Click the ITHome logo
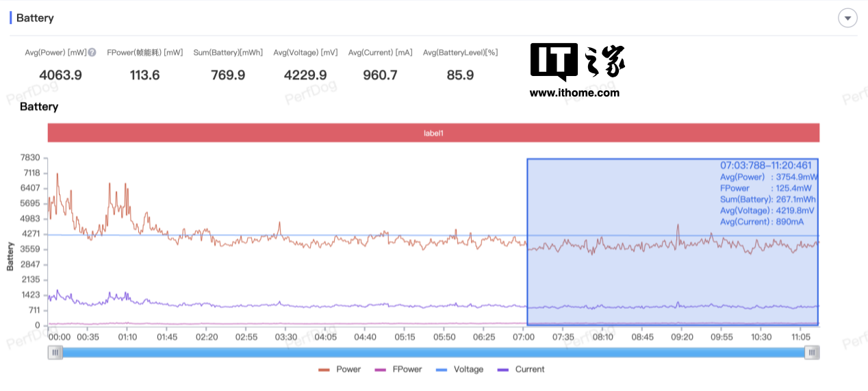 [577, 62]
